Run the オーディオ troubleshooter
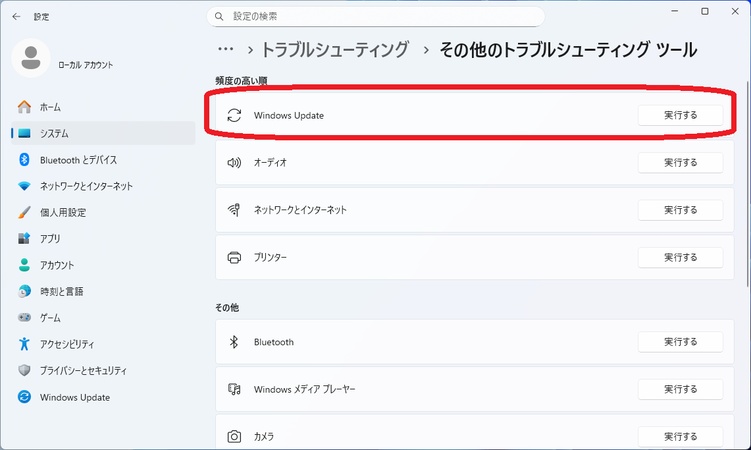The height and width of the screenshot is (450, 751). 680,162
